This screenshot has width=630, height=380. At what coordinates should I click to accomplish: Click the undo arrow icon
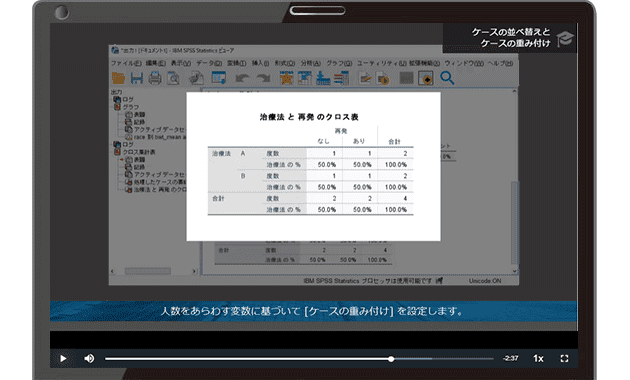click(x=242, y=78)
